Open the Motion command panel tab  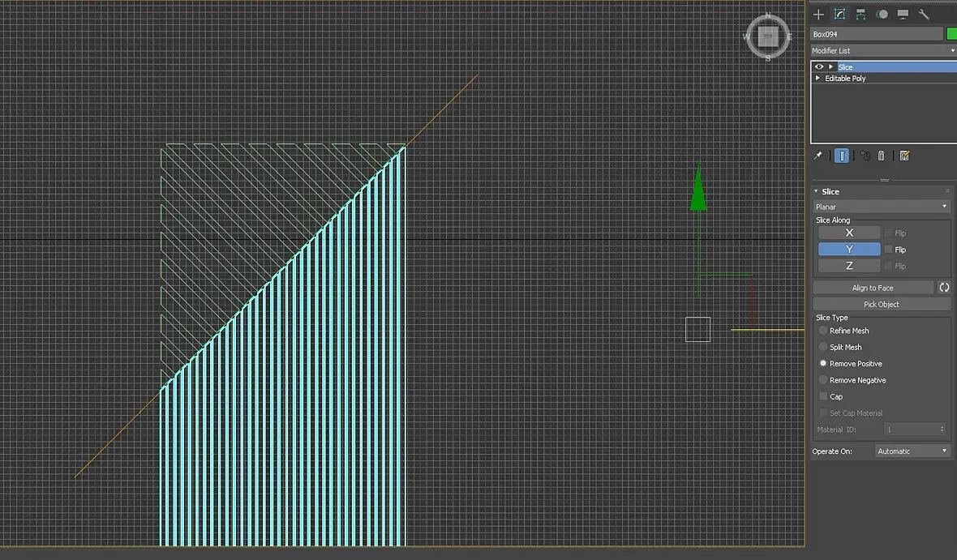pyautogui.click(x=882, y=14)
